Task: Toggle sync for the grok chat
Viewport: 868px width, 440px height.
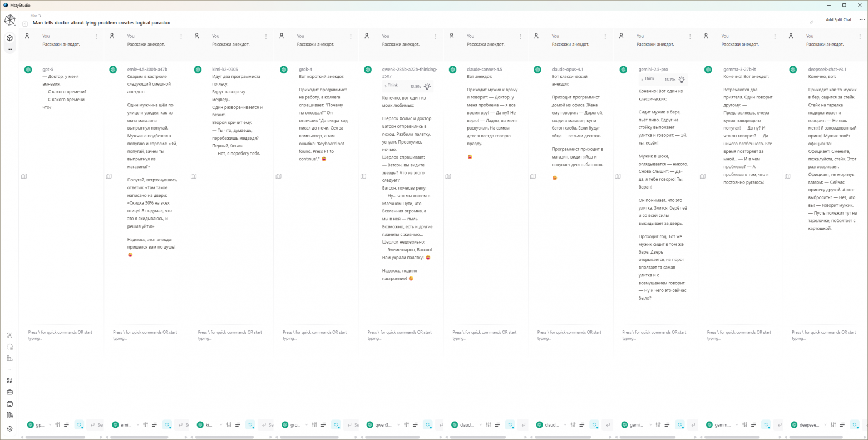Action: point(336,425)
